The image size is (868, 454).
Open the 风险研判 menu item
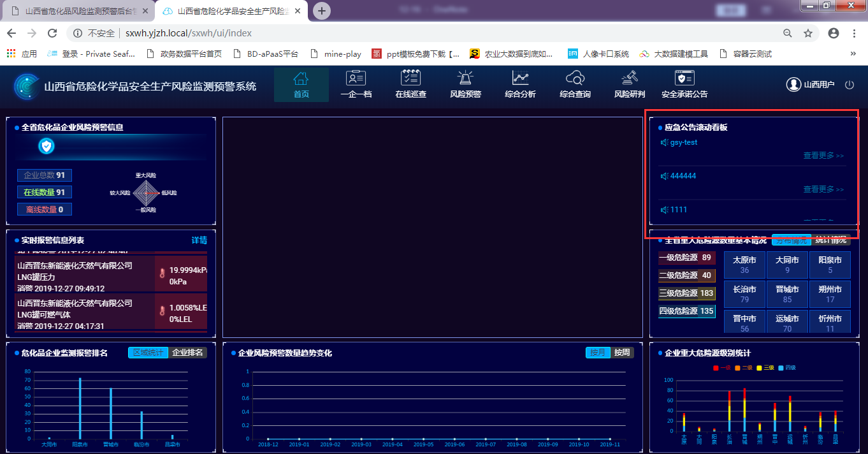[x=630, y=85]
